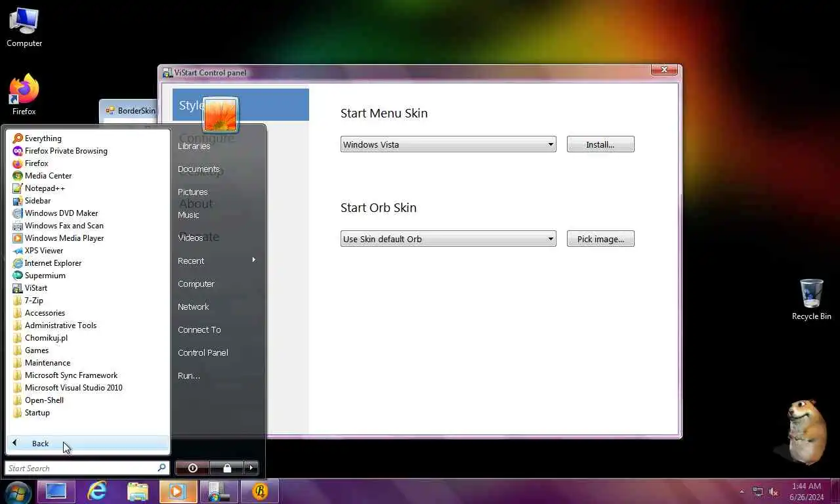Expand the Maintenance folder
Screen dimensions: 840x504
click(41, 363)
